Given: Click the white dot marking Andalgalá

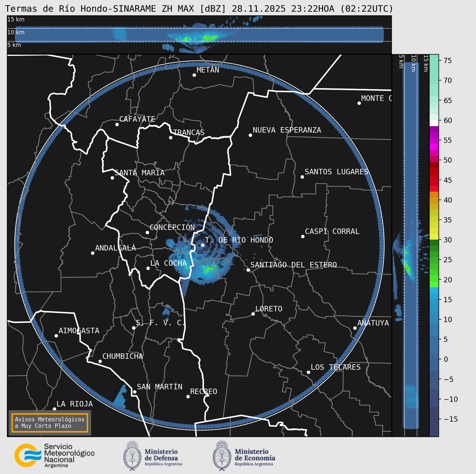Looking at the screenshot, I should pyautogui.click(x=93, y=253).
